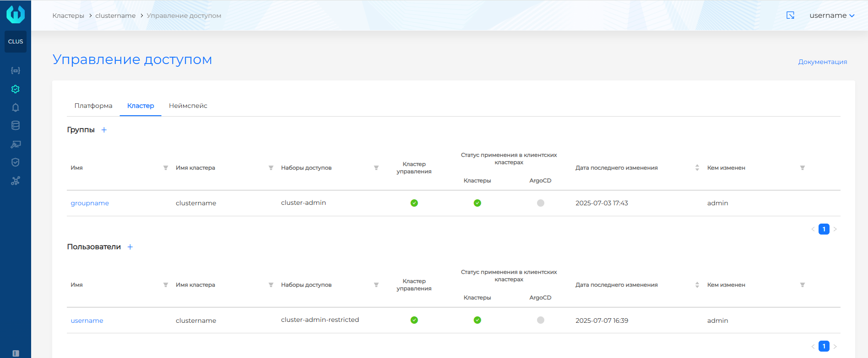Open the Документация link
Image resolution: width=868 pixels, height=358 pixels.
point(823,62)
